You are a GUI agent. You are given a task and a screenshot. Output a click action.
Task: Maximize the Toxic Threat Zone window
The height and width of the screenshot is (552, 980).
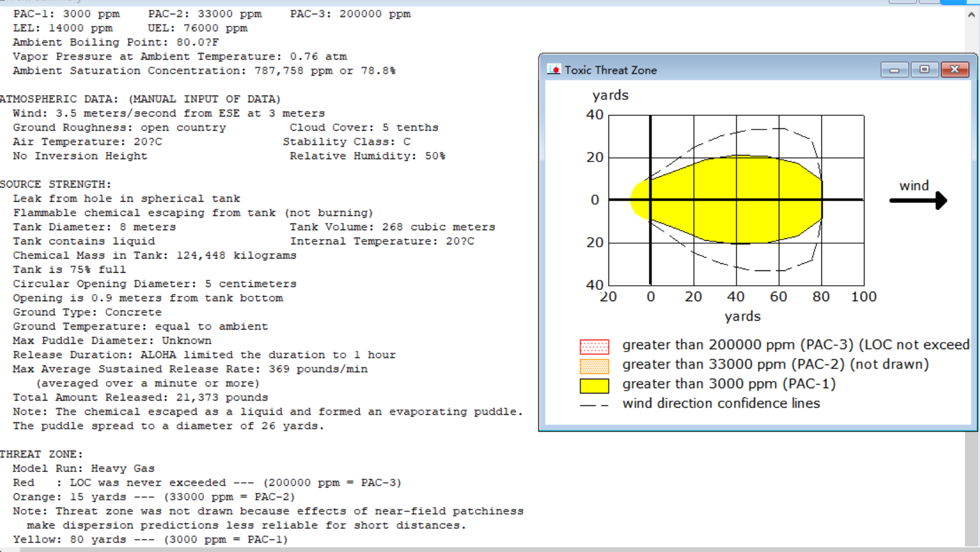[x=924, y=70]
